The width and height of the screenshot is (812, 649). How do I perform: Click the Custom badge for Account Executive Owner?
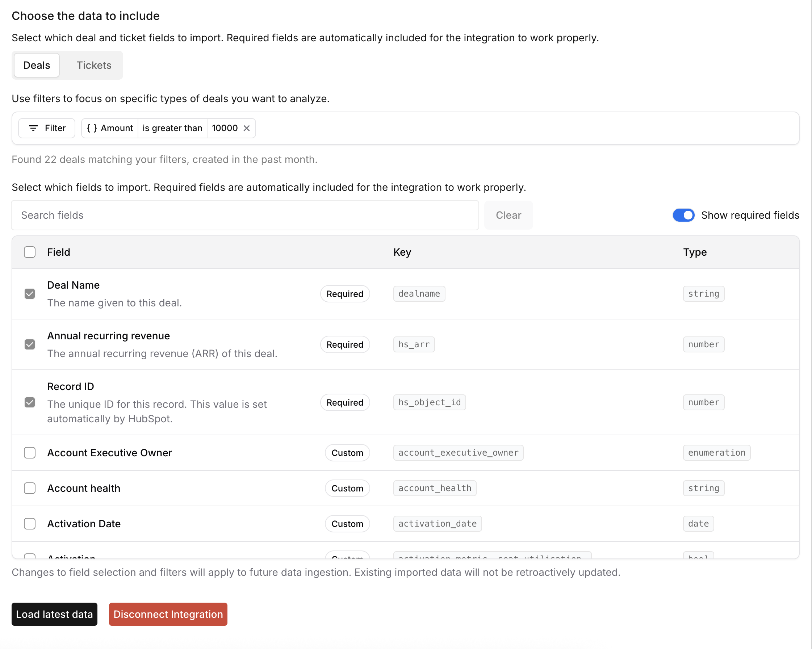(347, 453)
